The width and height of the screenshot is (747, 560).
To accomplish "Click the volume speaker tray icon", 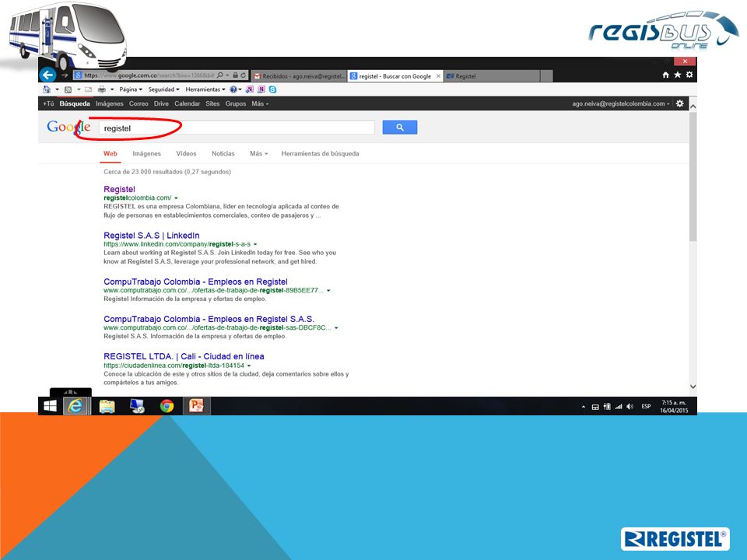I will (630, 406).
